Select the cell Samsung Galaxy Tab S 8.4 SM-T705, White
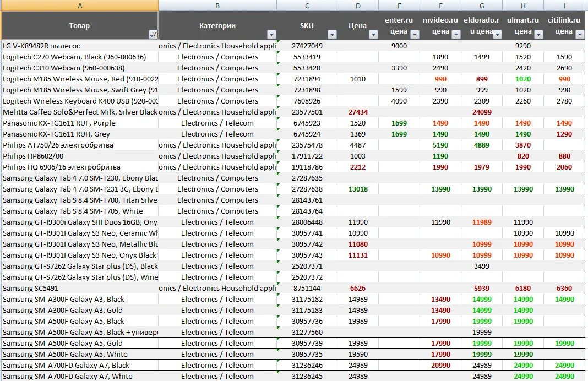This screenshot has width=588, height=381. [80, 211]
